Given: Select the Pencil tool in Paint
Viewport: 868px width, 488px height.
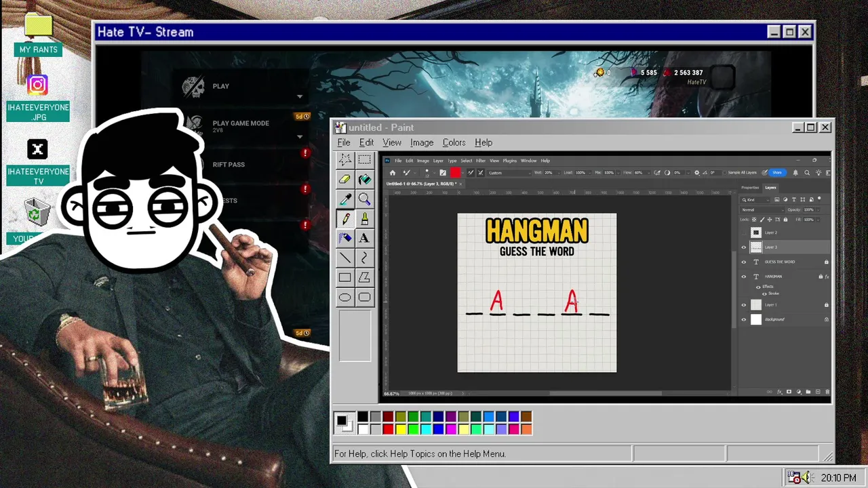Looking at the screenshot, I should pos(345,219).
